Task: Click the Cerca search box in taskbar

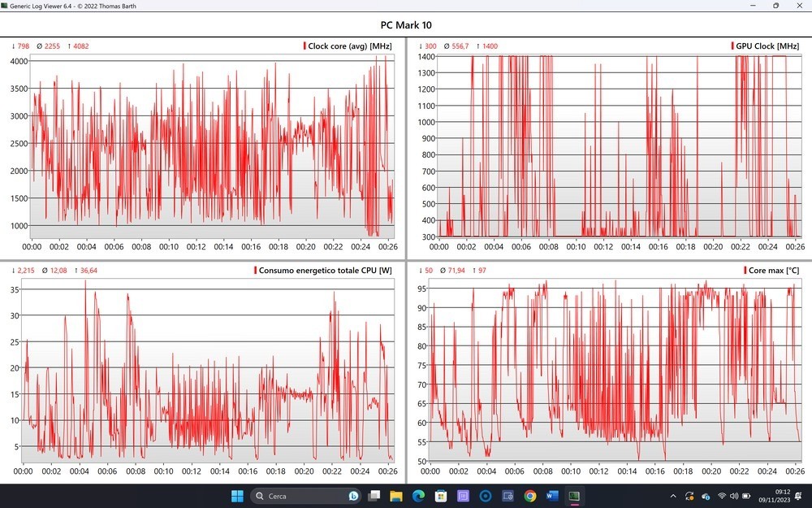Action: coord(300,496)
